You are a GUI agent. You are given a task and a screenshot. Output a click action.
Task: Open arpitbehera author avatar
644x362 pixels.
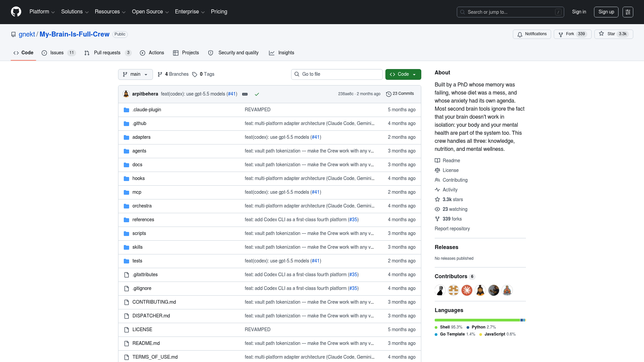[x=126, y=94]
